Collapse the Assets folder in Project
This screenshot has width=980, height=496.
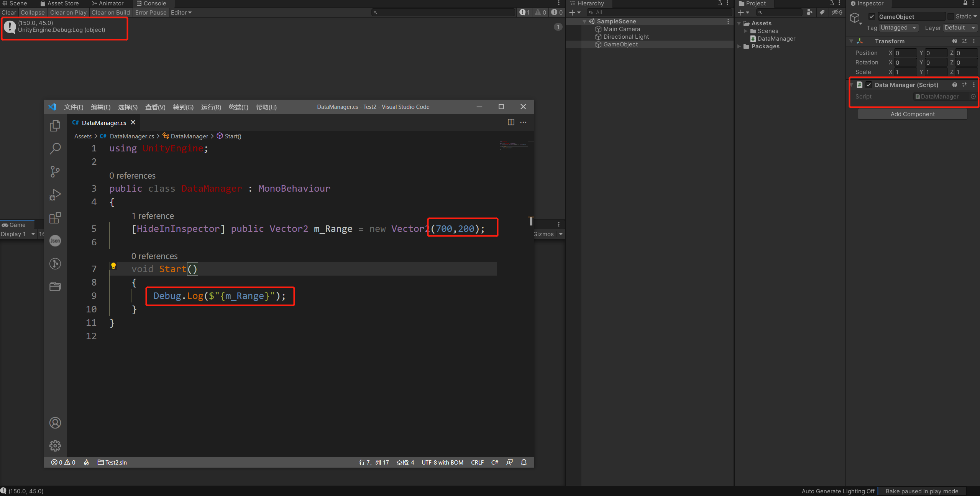(x=739, y=23)
